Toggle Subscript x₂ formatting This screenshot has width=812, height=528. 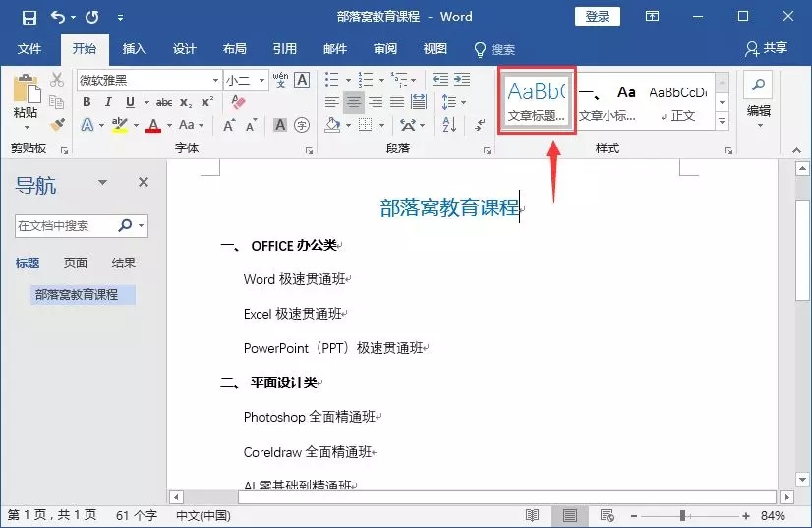pyautogui.click(x=186, y=102)
